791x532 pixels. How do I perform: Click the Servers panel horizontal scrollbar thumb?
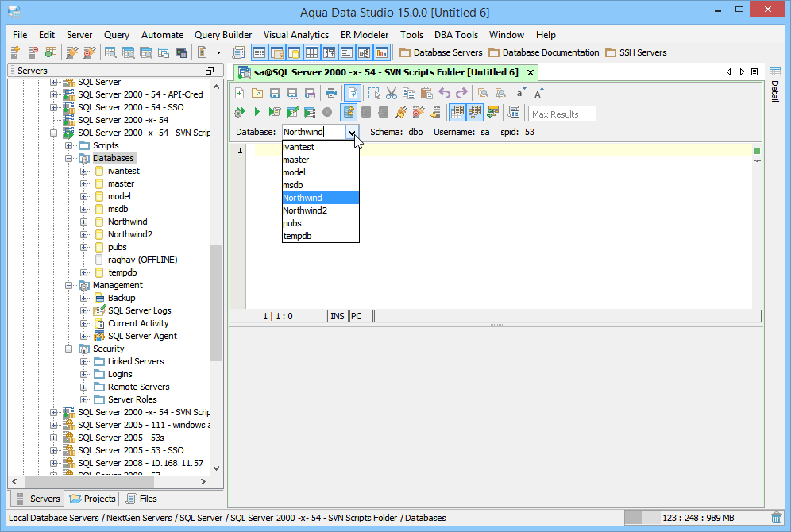pos(89,481)
